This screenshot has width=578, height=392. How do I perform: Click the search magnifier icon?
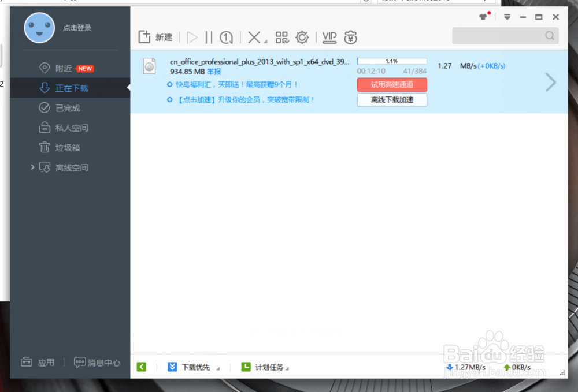(x=550, y=36)
